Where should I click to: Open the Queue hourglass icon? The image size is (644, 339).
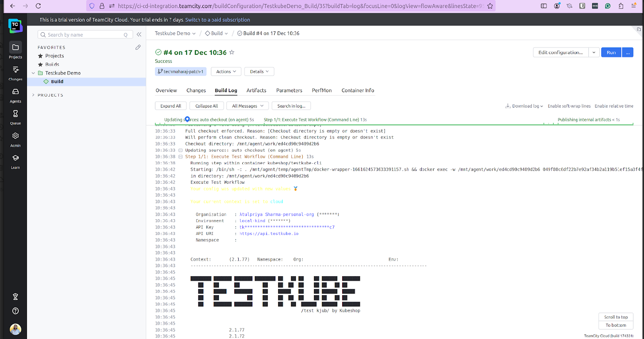click(x=15, y=114)
